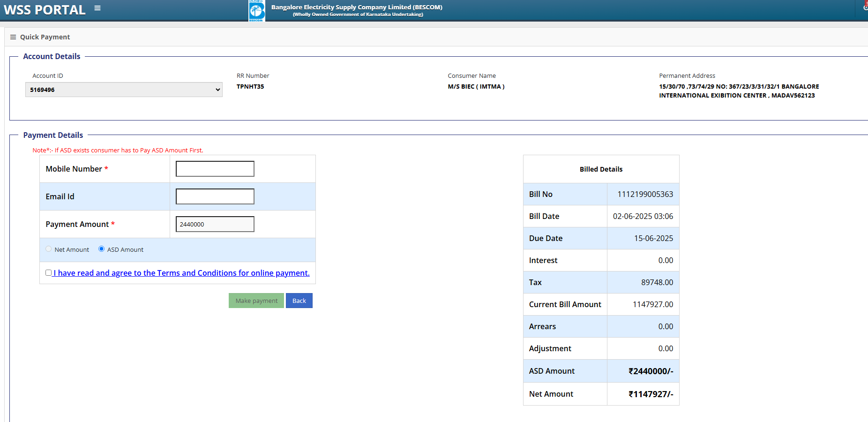Click Bill Date value 02-06-2025 03:06
The image size is (868, 422).
643,216
